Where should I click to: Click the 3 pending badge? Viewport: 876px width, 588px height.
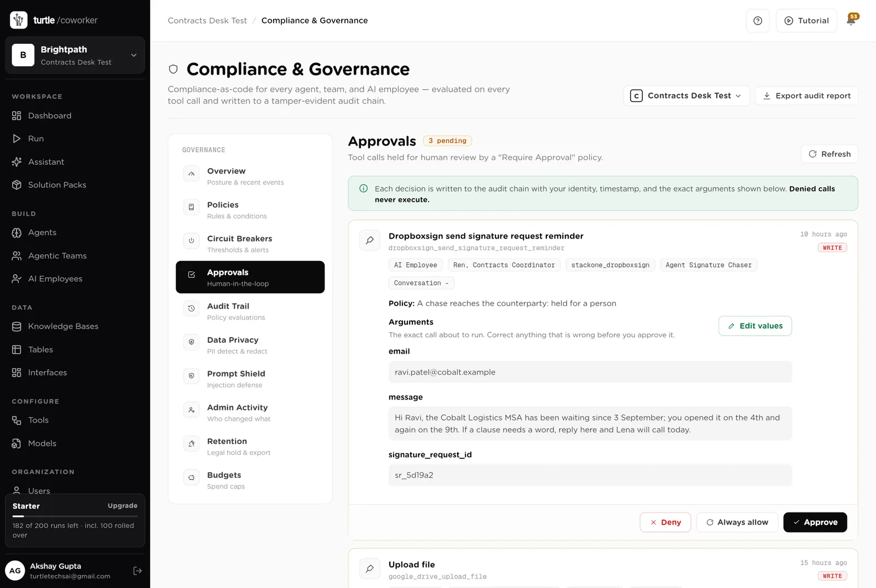pyautogui.click(x=447, y=141)
